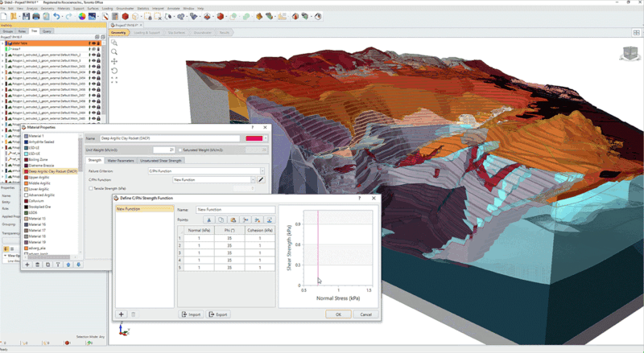This screenshot has height=353, width=644.
Task: Click OK in Define C/Phi Strength Function
Action: click(338, 314)
